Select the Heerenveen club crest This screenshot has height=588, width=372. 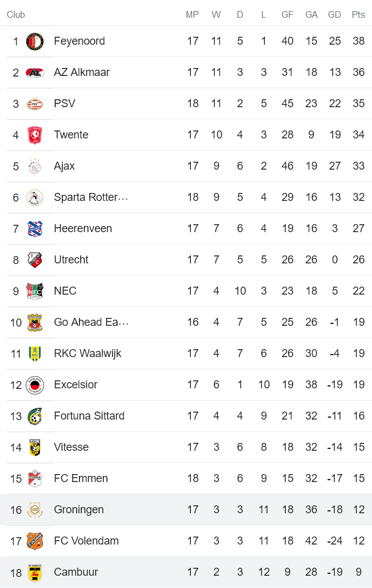[35, 228]
